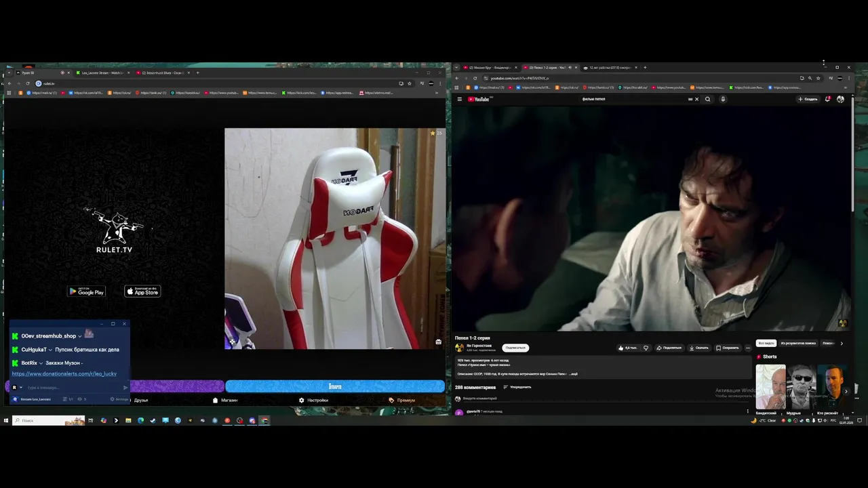Open App Store download badge on Rulet.tv

pyautogui.click(x=142, y=291)
